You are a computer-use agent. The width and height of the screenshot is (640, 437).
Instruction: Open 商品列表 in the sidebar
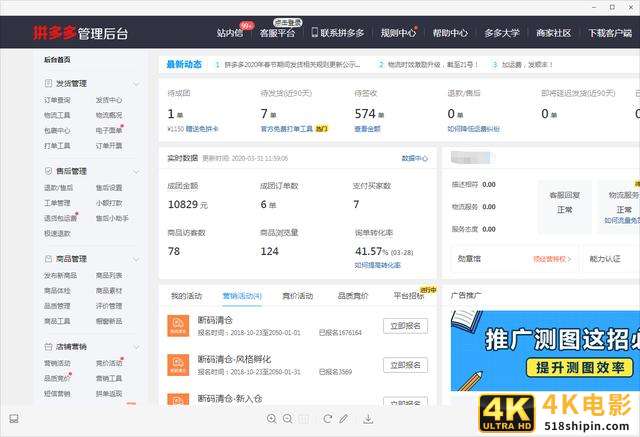[109, 275]
